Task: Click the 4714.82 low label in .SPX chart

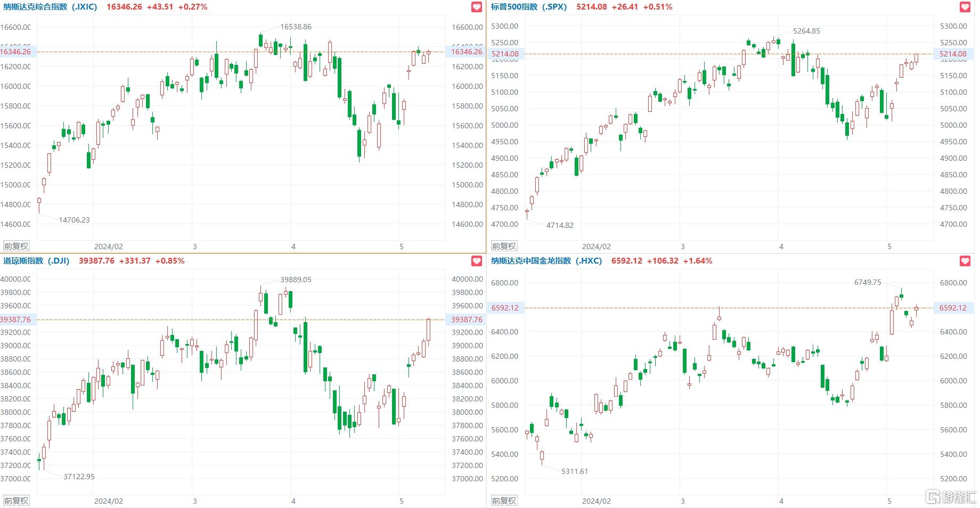Action: click(560, 225)
